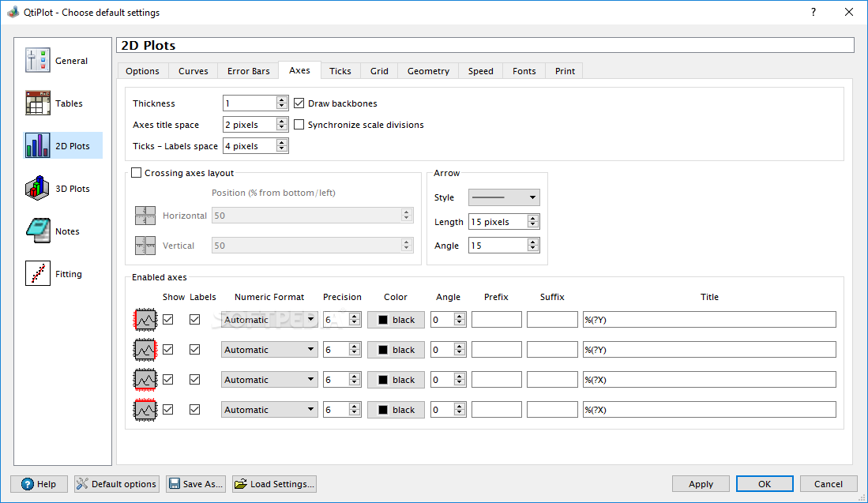Adjust the Ticks - Labels space stepper
This screenshot has width=868, height=503.
click(281, 145)
